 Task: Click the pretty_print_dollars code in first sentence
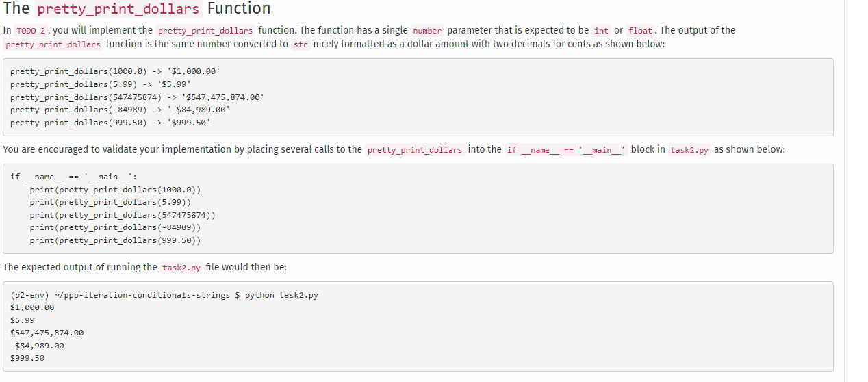(x=205, y=31)
